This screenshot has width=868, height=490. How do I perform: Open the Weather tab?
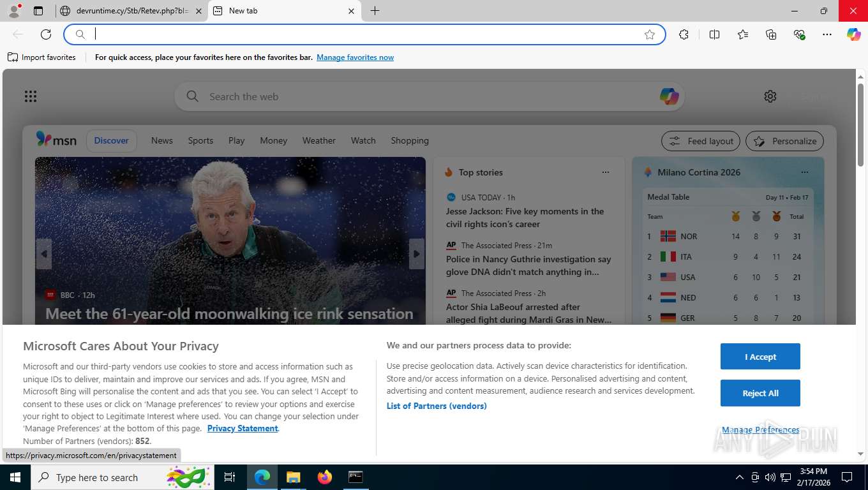[x=319, y=140]
